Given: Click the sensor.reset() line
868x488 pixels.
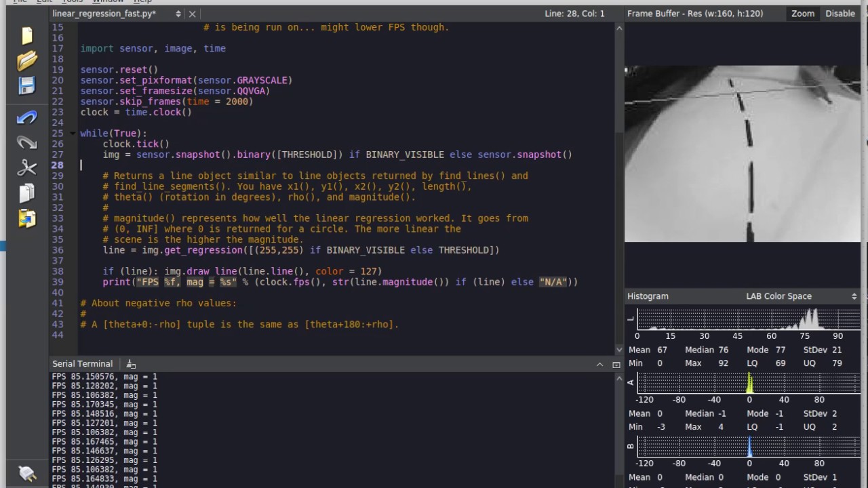Looking at the screenshot, I should (x=119, y=69).
